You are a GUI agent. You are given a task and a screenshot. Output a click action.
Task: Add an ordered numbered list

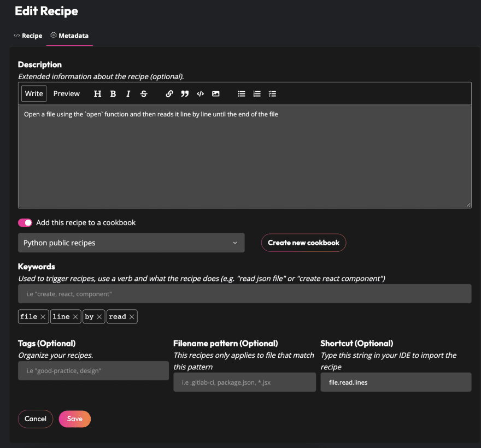257,94
